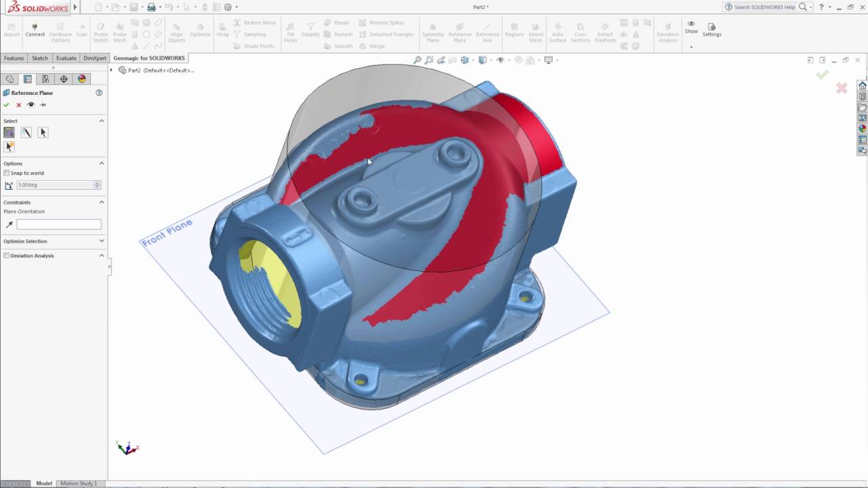
Task: Switch to the Model bottom tab
Action: point(44,483)
